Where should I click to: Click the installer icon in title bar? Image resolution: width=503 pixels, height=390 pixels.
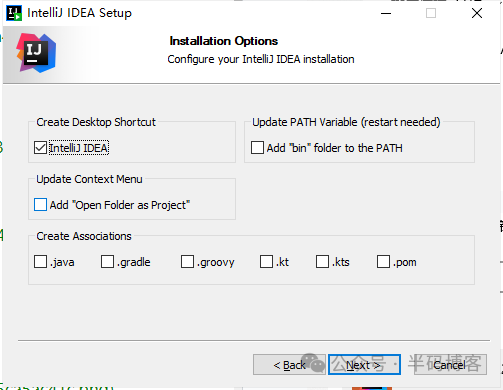pos(14,13)
